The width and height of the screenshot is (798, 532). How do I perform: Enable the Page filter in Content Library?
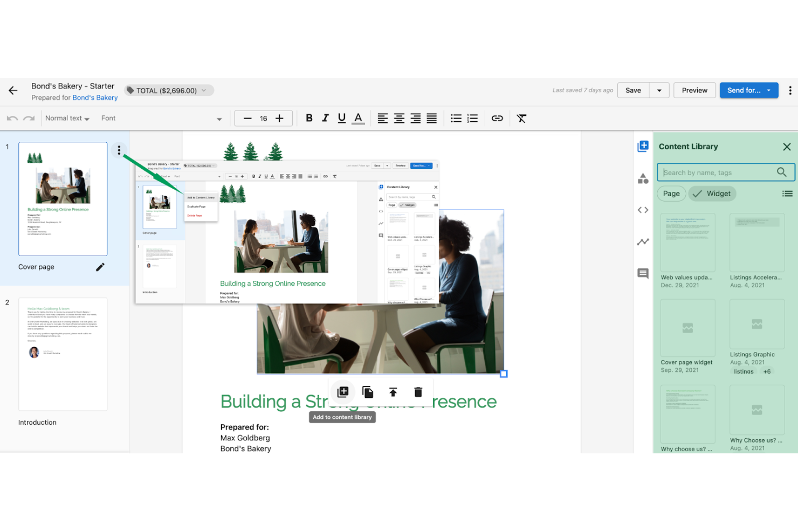[x=671, y=194]
